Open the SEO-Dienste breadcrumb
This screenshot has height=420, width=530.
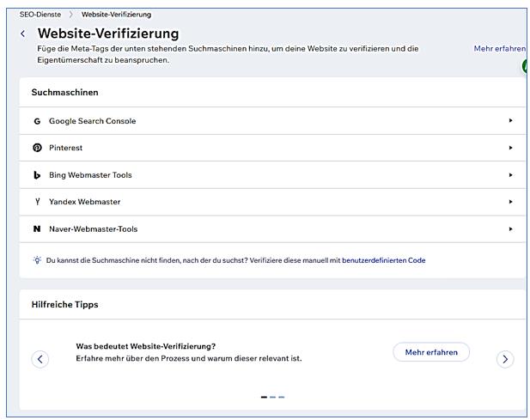click(x=40, y=15)
